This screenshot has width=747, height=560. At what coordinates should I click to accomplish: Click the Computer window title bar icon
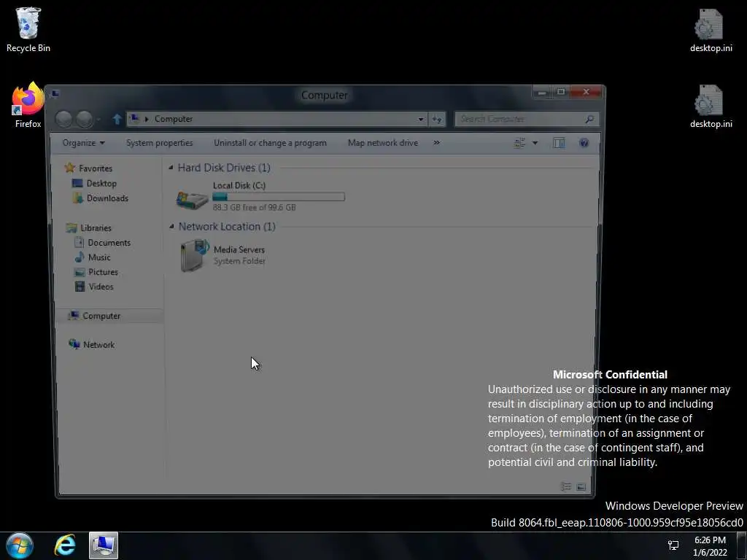55,94
